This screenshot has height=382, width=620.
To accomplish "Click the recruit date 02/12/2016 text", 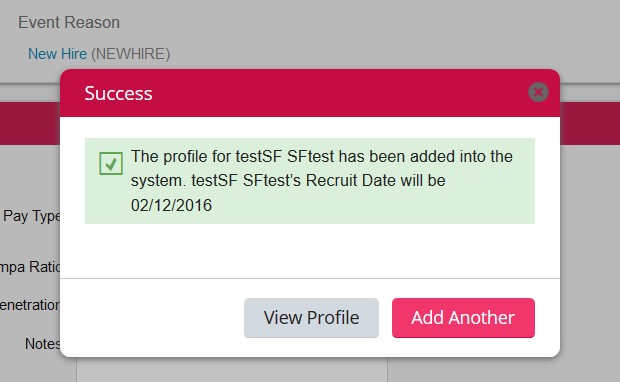I will click(171, 205).
